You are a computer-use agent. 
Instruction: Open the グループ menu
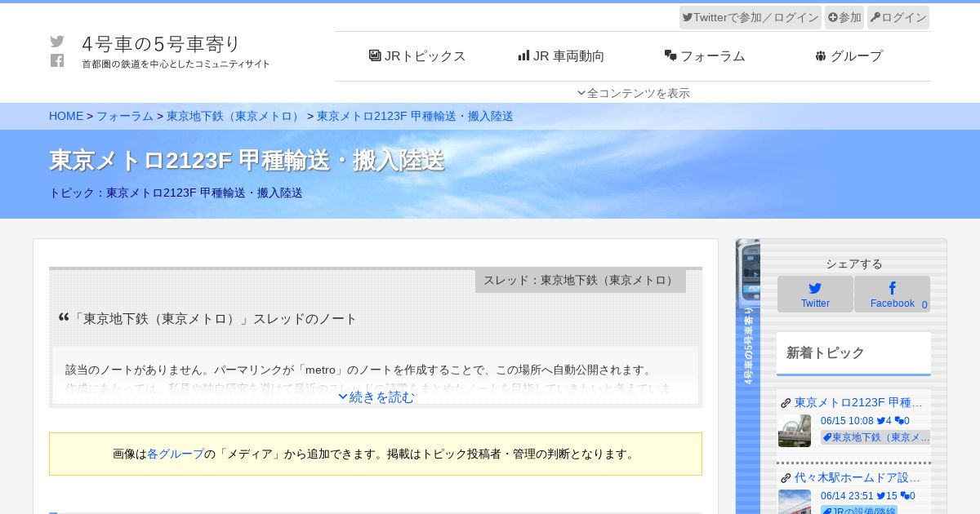(849, 56)
